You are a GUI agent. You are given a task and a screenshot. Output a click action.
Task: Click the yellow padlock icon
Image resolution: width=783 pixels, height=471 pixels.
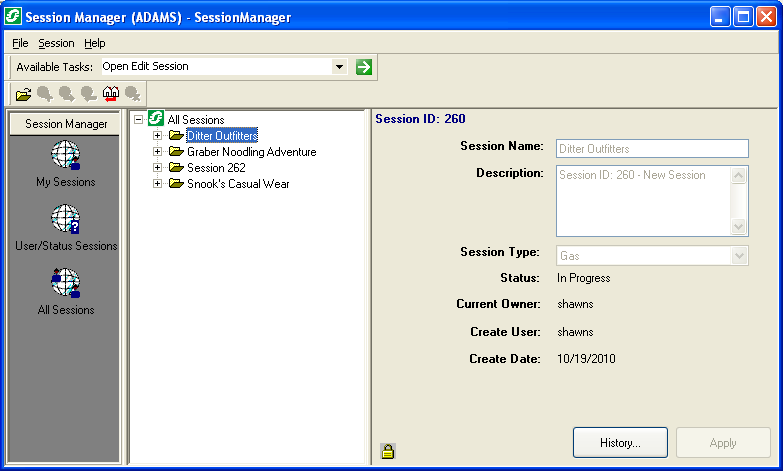coord(387,452)
